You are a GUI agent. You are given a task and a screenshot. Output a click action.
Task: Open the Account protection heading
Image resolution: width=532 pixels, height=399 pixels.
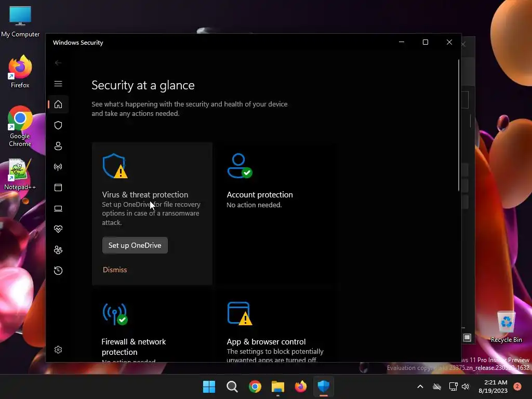[x=260, y=195]
